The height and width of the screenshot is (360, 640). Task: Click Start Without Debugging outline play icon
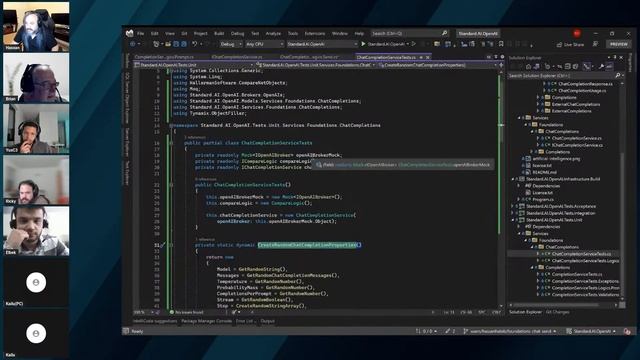coord(413,44)
